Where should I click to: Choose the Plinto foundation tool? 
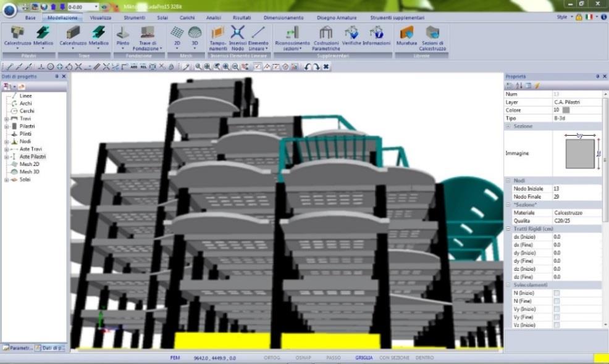123,37
